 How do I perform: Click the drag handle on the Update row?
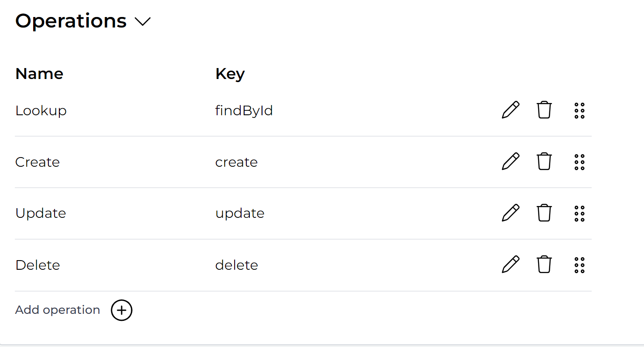pos(580,213)
